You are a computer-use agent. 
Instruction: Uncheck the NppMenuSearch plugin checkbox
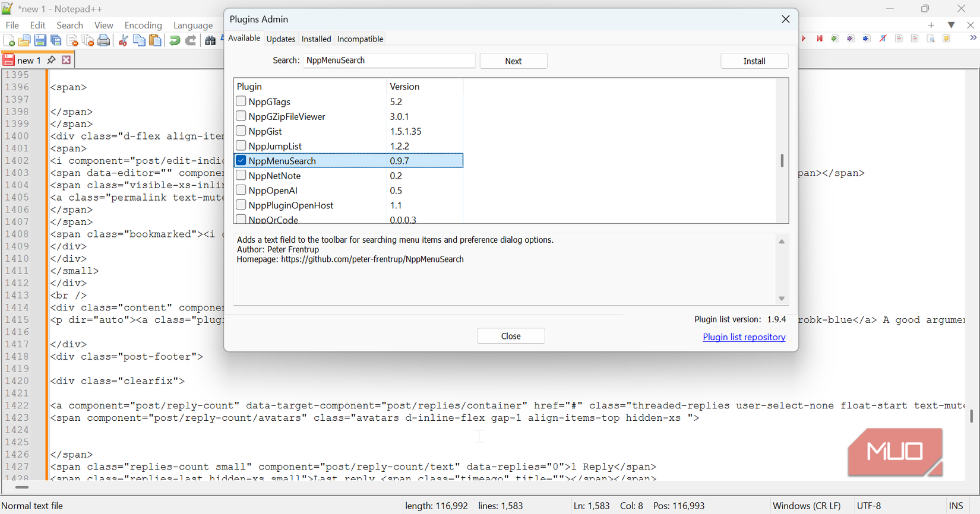point(241,161)
